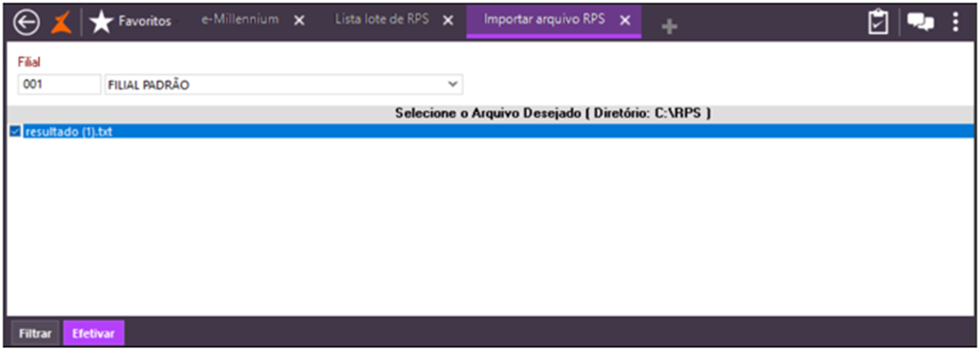This screenshot has width=980, height=349.
Task: Open the FILIAL PADRÃO combo box
Action: [283, 85]
